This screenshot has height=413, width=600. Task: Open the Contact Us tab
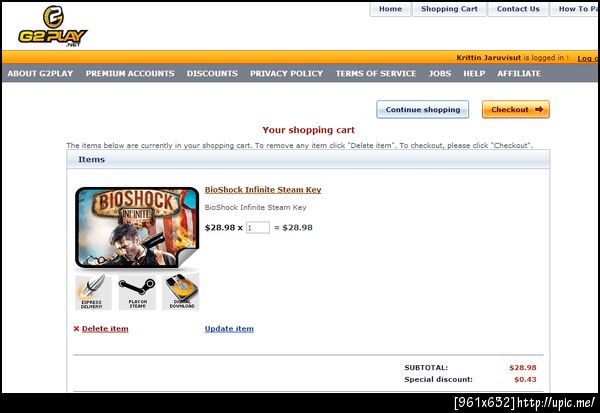[518, 9]
